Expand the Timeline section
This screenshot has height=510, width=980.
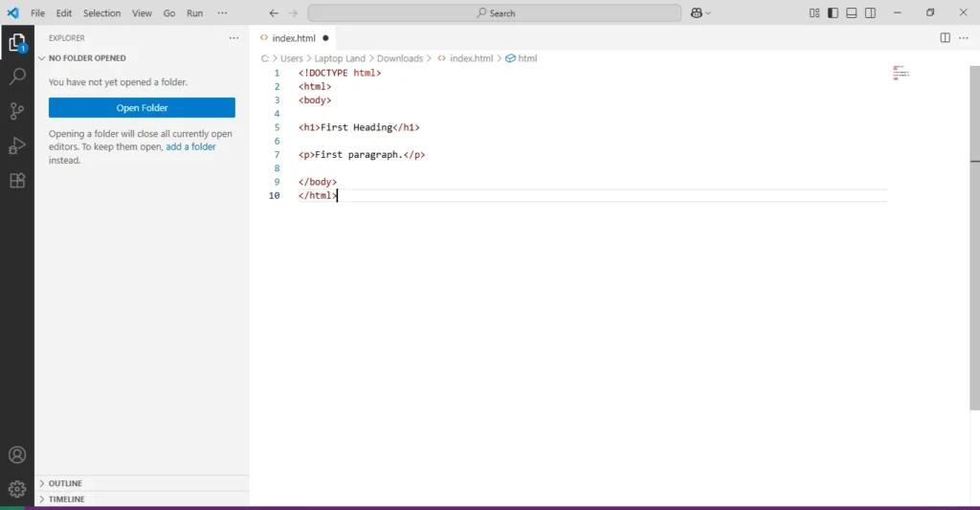(66, 499)
